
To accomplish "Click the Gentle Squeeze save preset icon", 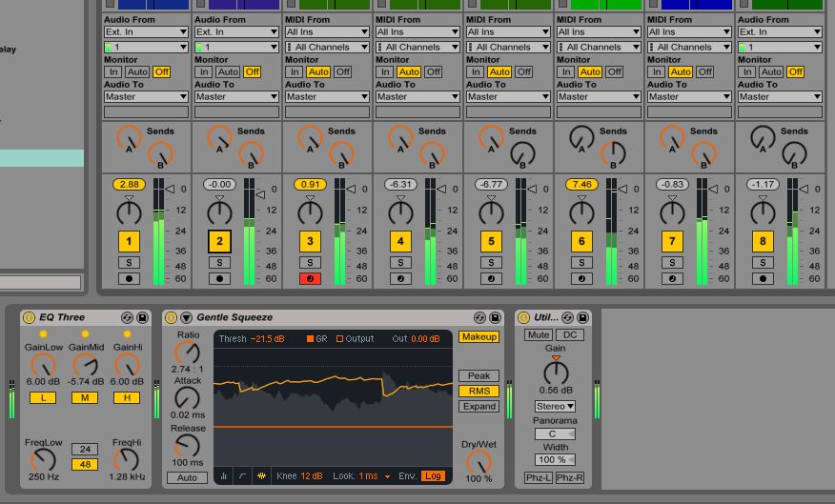I will pyautogui.click(x=496, y=317).
